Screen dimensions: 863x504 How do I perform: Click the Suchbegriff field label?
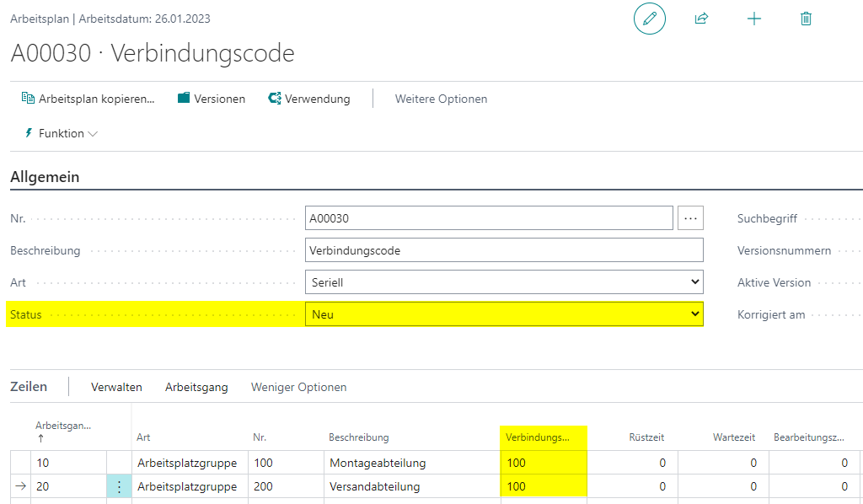click(767, 219)
